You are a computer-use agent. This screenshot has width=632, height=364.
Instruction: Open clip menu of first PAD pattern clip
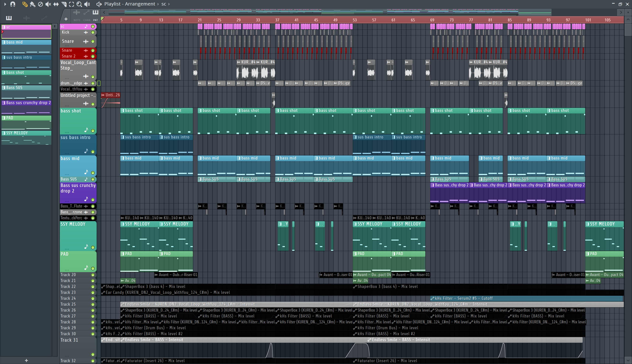coord(122,254)
